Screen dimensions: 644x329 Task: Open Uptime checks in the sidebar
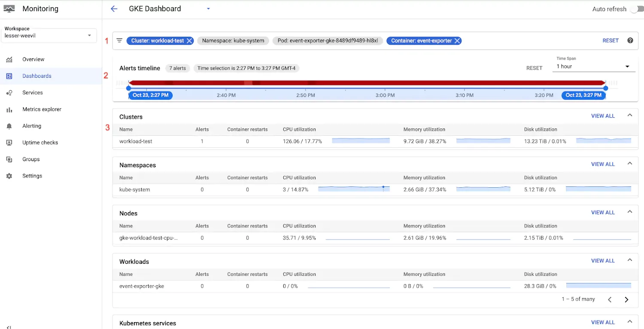[x=40, y=143]
